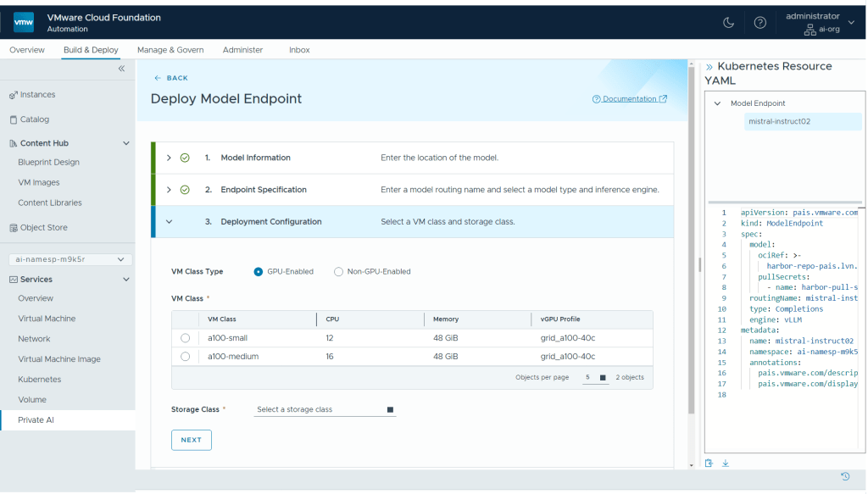The height and width of the screenshot is (494, 868).
Task: Open Content Libraries in sidebar
Action: [50, 203]
